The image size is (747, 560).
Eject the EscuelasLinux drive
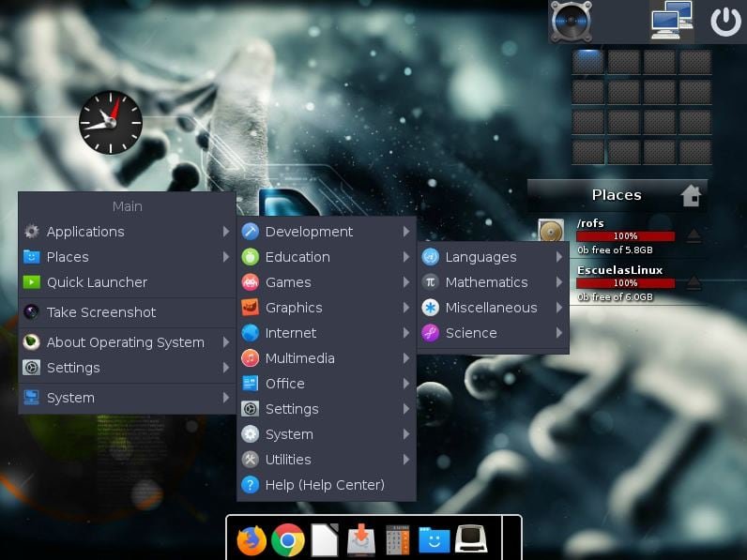coord(694,282)
